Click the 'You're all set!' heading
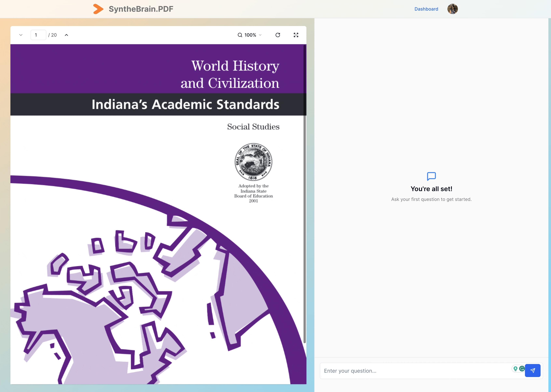 click(431, 189)
